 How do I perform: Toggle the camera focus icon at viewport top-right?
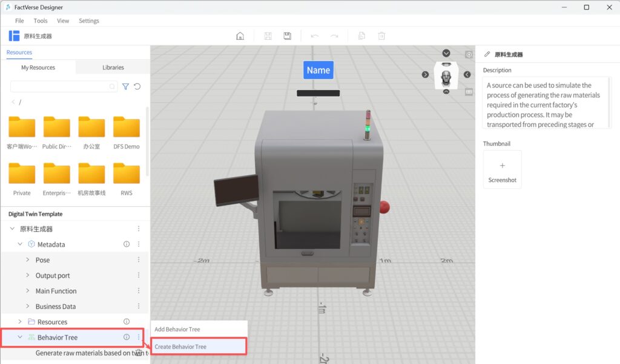469,55
